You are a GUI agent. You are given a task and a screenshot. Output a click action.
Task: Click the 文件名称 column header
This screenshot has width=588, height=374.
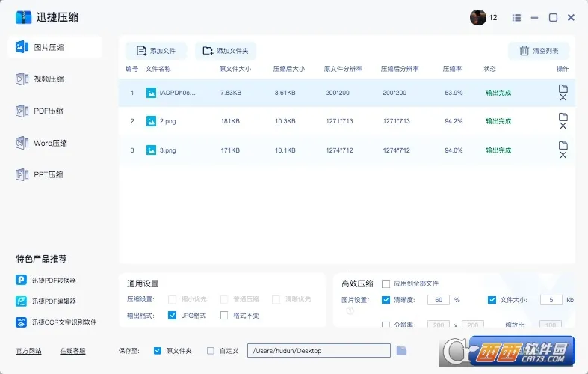[x=158, y=69]
